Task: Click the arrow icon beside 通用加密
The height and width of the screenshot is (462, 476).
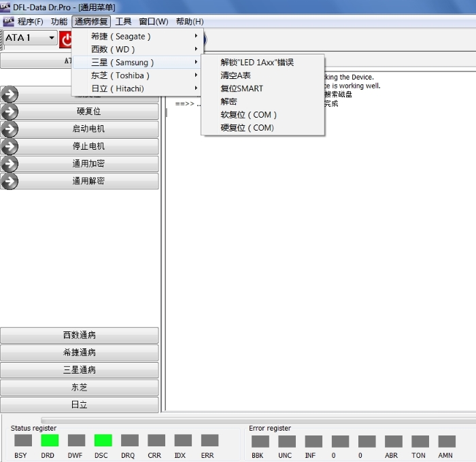Action: point(10,164)
